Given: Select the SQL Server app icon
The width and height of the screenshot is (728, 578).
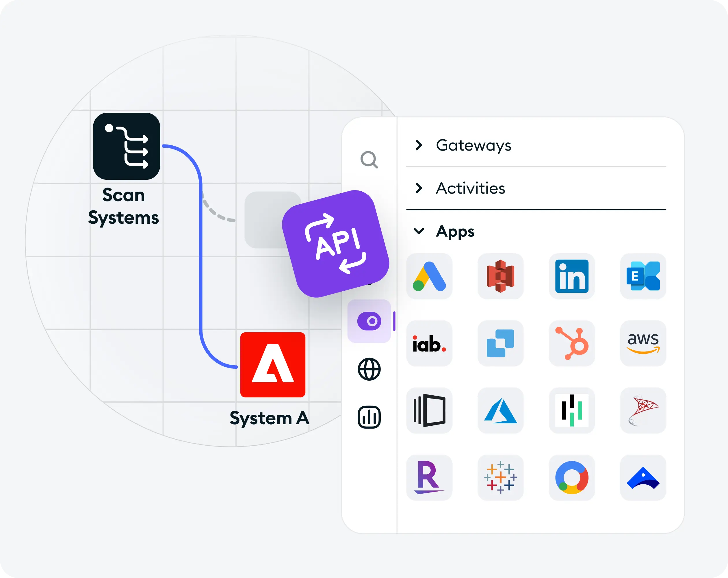Looking at the screenshot, I should 643,410.
